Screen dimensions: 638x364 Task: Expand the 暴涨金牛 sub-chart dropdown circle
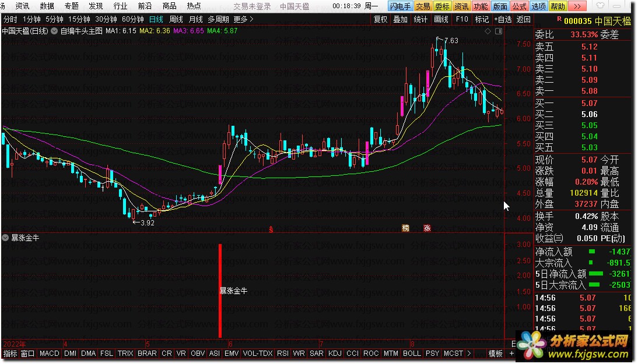point(5,238)
